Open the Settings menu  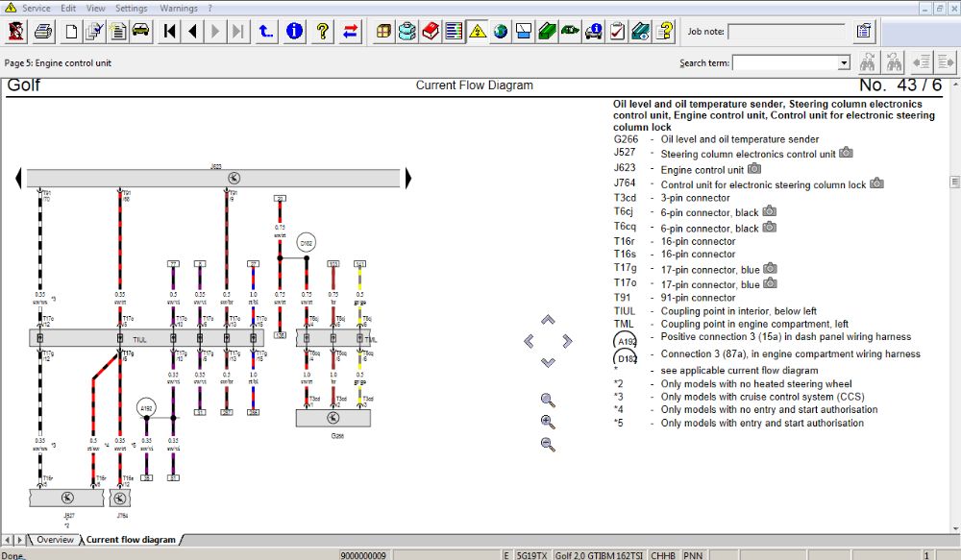[132, 8]
